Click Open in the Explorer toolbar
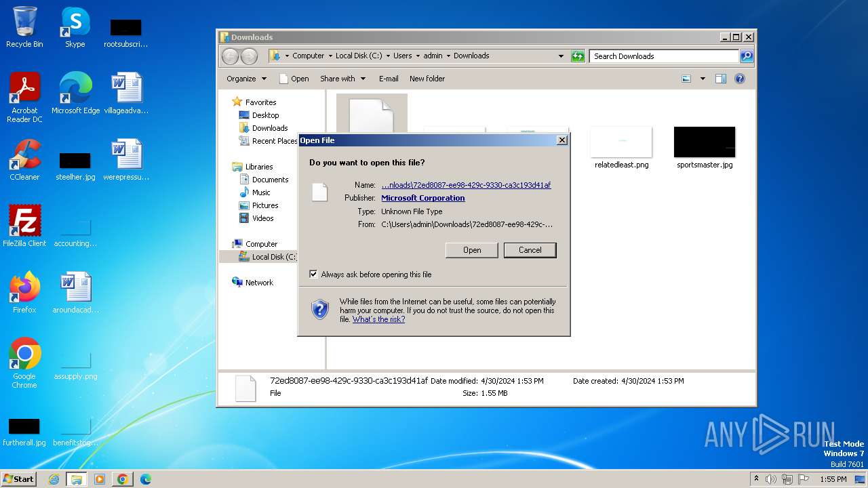 click(x=294, y=79)
